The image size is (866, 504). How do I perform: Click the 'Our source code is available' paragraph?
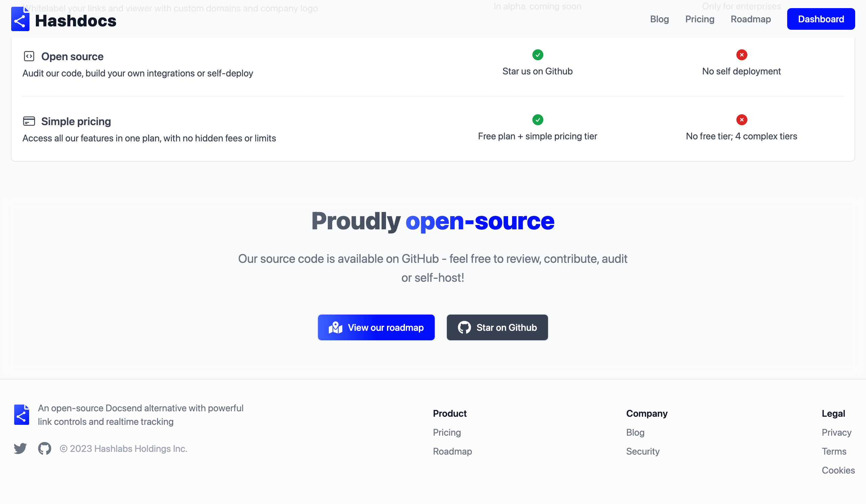click(433, 268)
